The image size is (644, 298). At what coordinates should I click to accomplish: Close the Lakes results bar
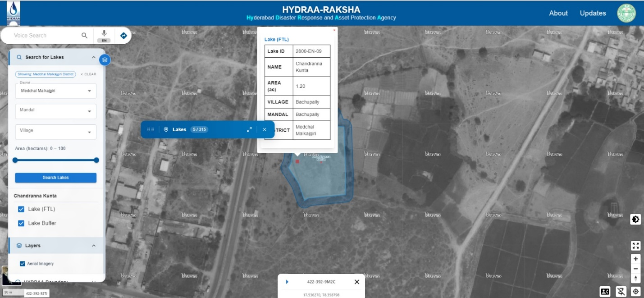point(265,129)
